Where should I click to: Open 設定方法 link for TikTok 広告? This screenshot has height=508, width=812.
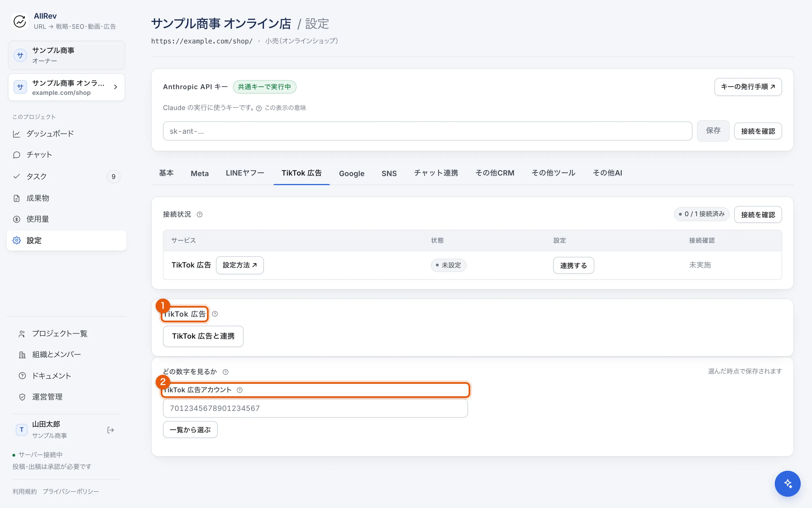point(240,265)
